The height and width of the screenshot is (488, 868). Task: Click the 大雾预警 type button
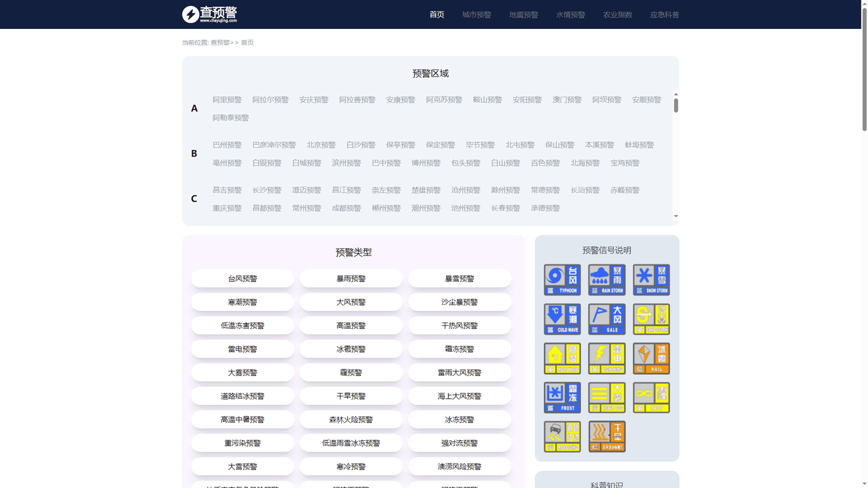click(x=243, y=372)
